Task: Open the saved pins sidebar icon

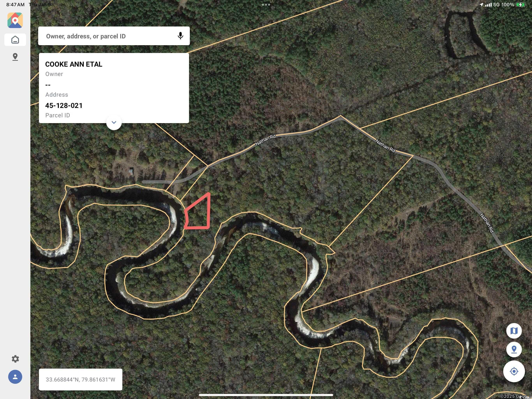Action: (15, 57)
